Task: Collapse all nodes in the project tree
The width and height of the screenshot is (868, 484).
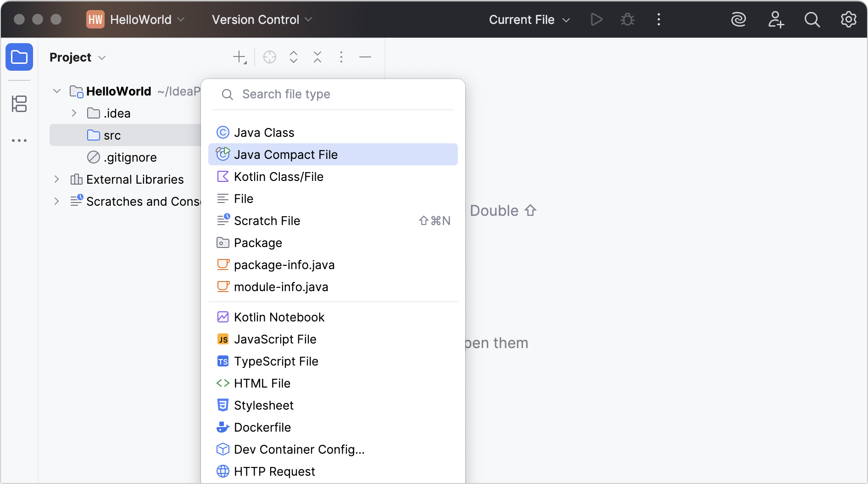Action: point(317,57)
